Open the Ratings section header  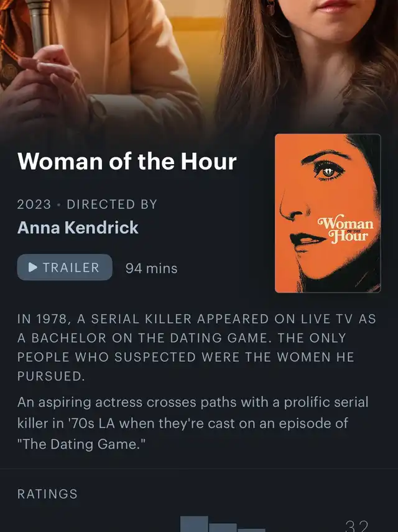(x=47, y=494)
